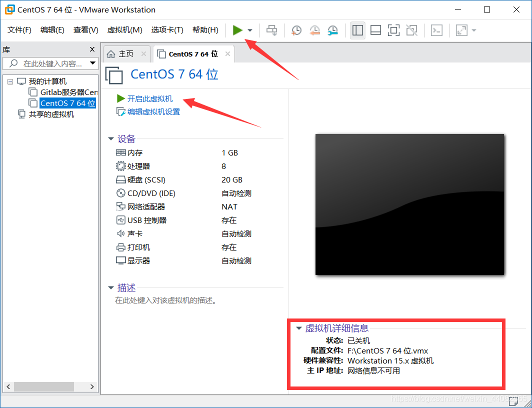Maximize the VMware Workstation window

click(x=487, y=9)
